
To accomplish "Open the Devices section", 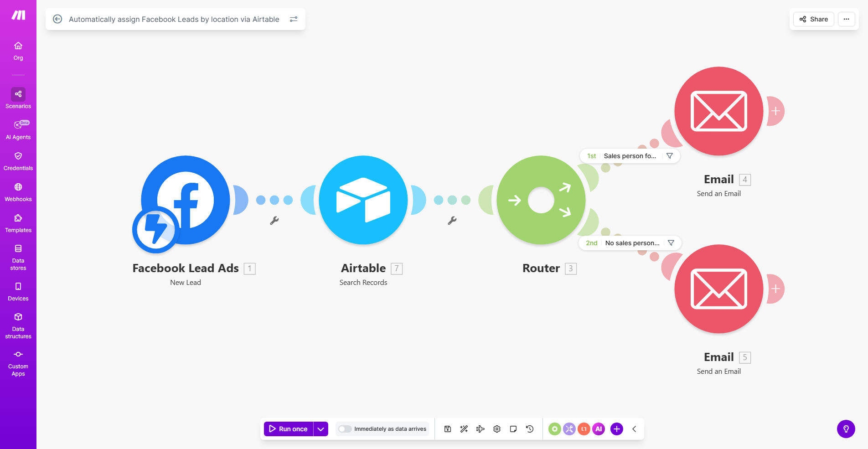I will click(18, 292).
